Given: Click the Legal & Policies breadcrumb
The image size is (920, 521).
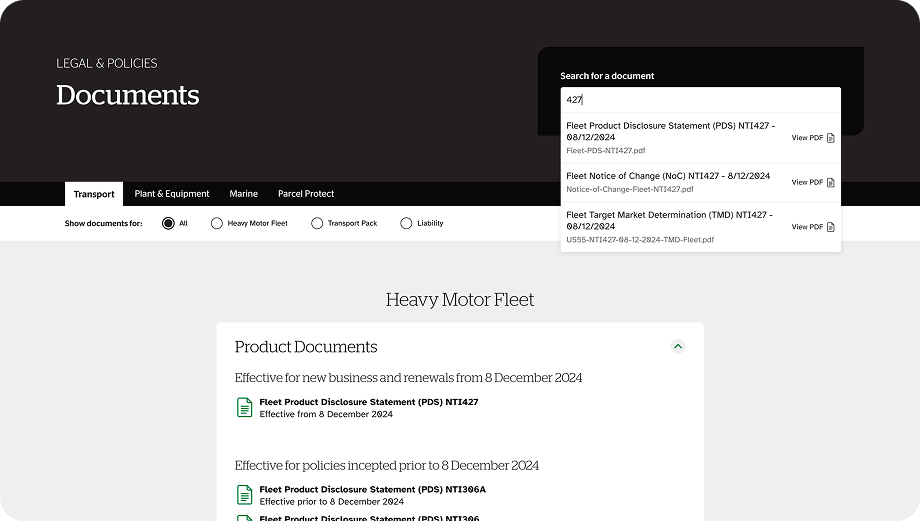Looking at the screenshot, I should tap(106, 63).
